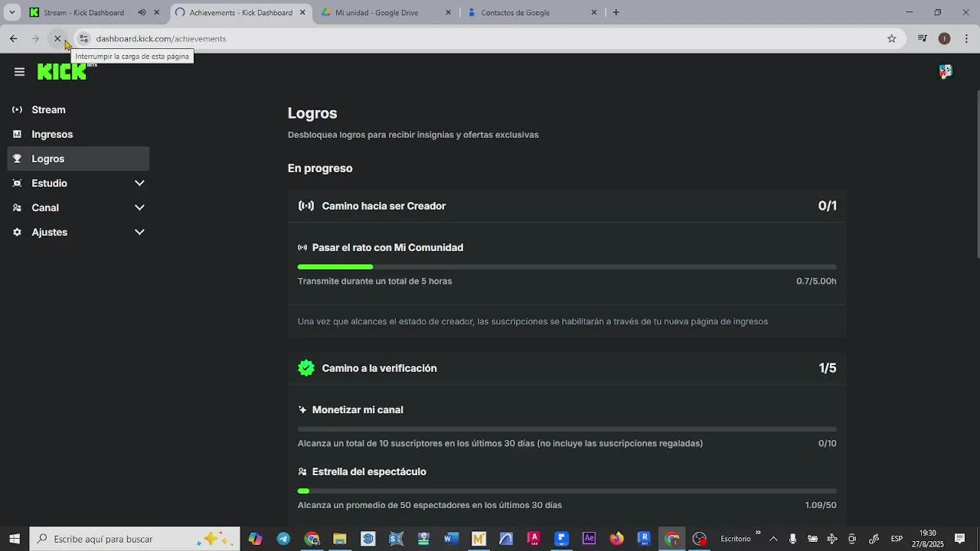Click the Windows taskbar search box
980x551 pixels.
click(135, 539)
